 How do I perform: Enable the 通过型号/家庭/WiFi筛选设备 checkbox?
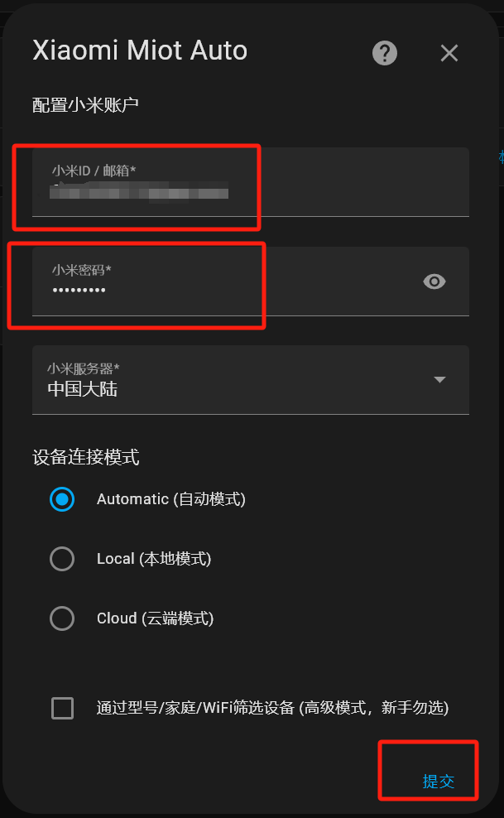63,708
